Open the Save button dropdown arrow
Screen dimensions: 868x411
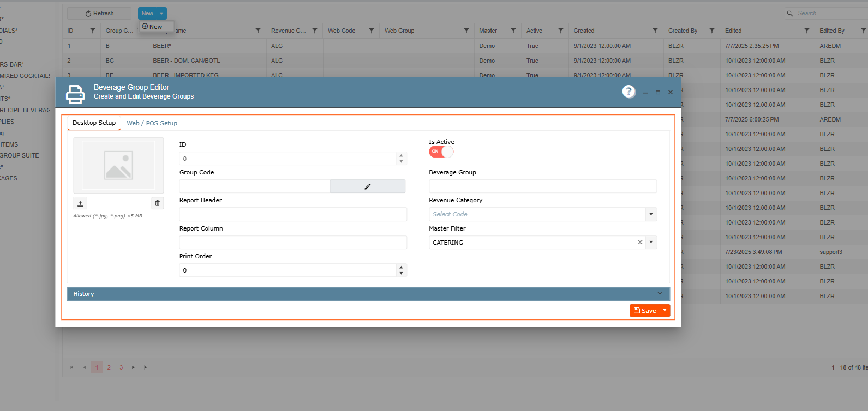[665, 311]
